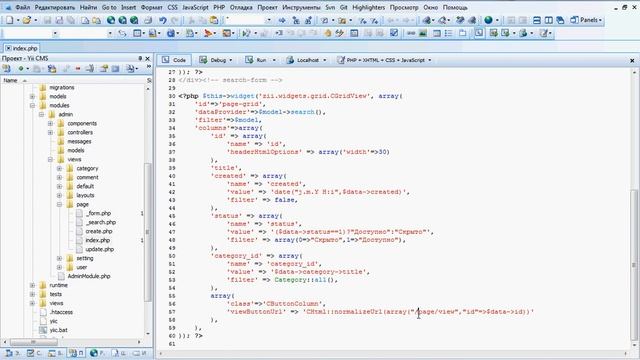Open the Run dropdown arrow
Image resolution: width=640 pixels, height=360 pixels.
274,60
